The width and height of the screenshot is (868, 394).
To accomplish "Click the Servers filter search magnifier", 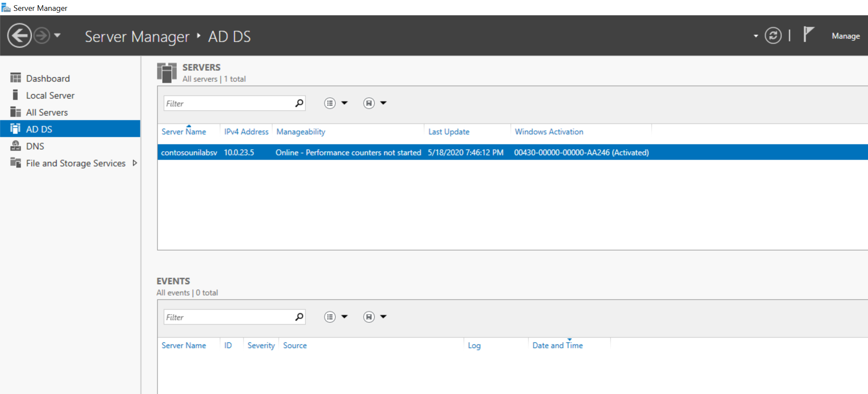I will [x=299, y=103].
